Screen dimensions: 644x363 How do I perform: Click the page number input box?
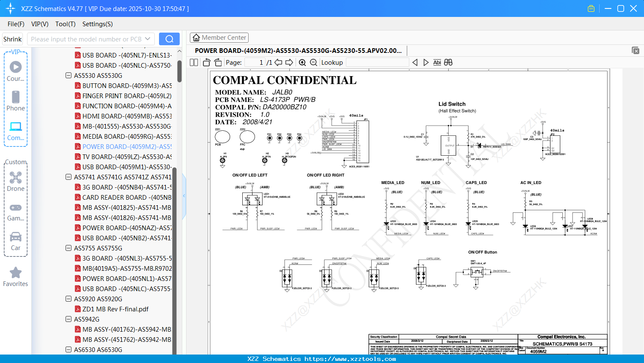(x=255, y=62)
